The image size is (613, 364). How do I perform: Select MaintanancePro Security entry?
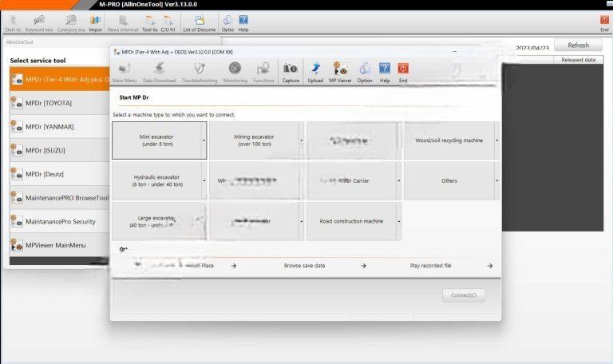[x=59, y=221]
